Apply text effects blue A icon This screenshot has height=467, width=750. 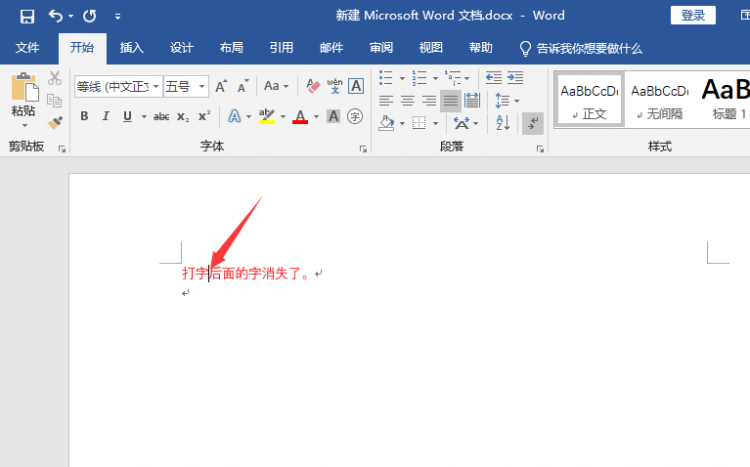[234, 116]
